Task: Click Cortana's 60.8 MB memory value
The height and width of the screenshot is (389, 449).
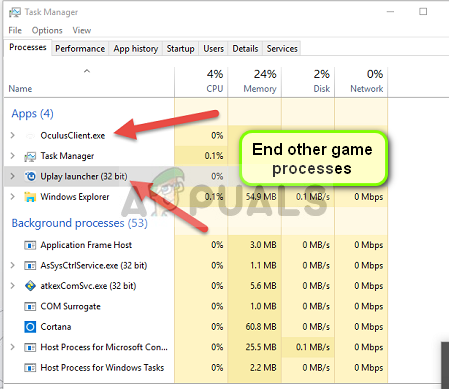Action: [261, 327]
